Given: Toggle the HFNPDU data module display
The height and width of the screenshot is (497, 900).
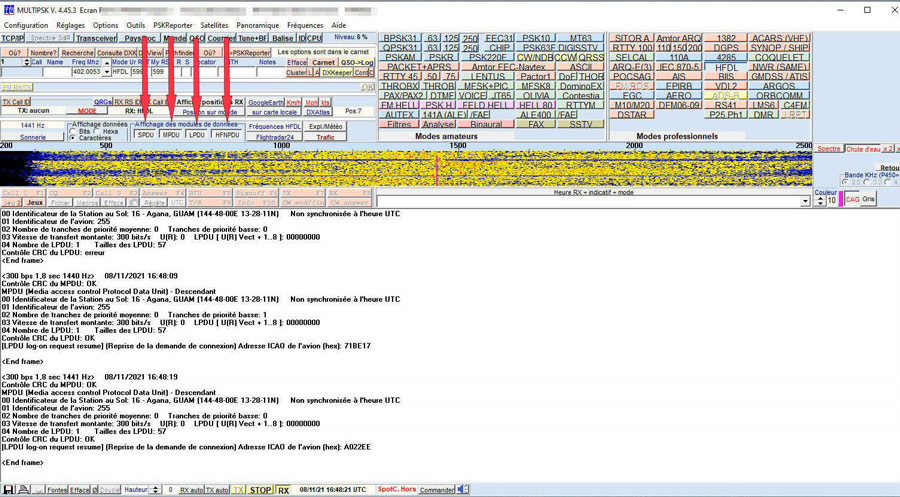Looking at the screenshot, I should pyautogui.click(x=227, y=135).
